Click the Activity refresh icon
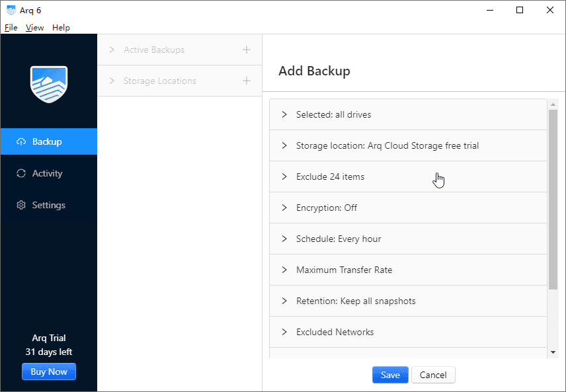This screenshot has height=392, width=566. click(x=21, y=173)
